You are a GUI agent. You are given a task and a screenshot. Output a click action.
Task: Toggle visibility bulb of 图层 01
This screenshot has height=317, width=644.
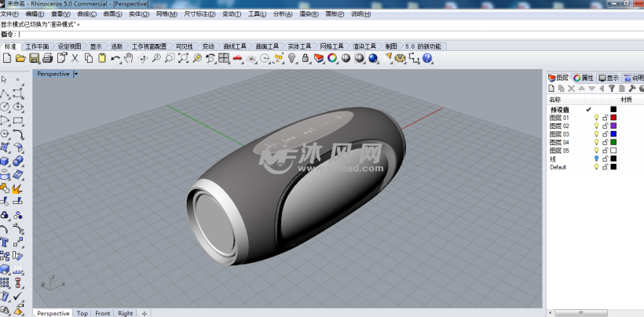(596, 118)
